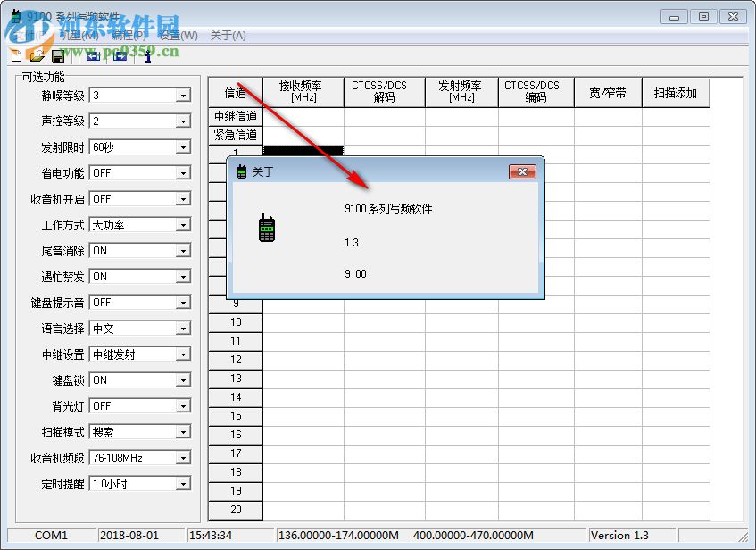
Task: Click the receive frequency cell of channel 10
Action: [303, 322]
